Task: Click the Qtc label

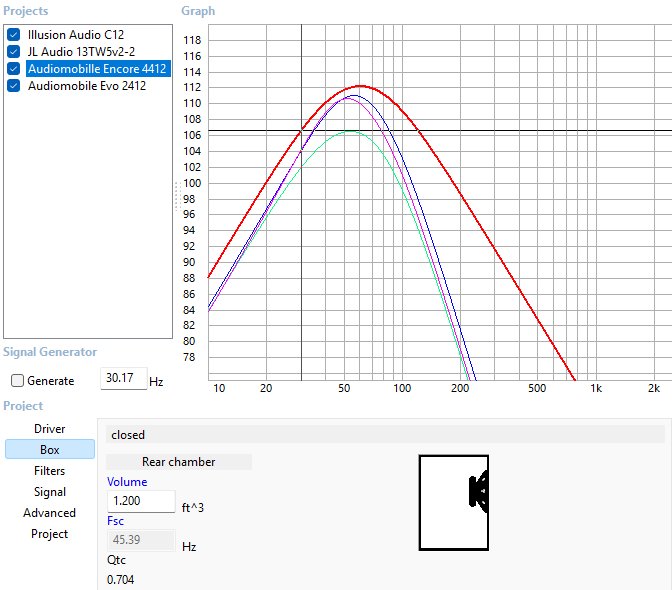Action: coord(117,560)
